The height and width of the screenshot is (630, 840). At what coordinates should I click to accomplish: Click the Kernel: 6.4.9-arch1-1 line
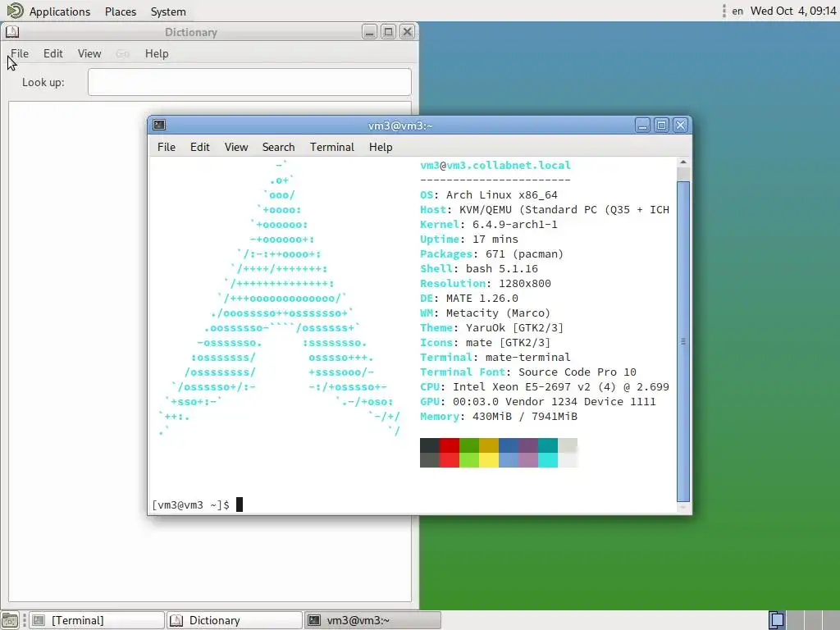click(489, 225)
